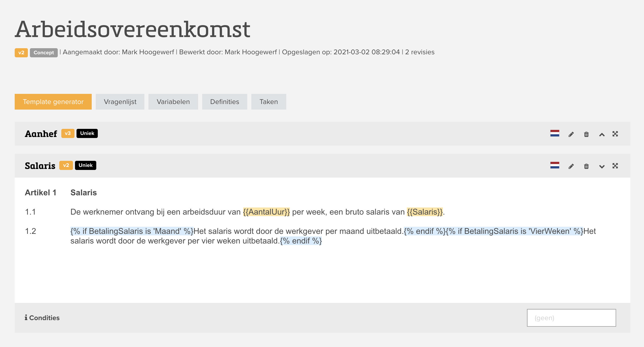Click the final {% endif %} tag
Image resolution: width=644 pixels, height=347 pixels.
tap(301, 241)
